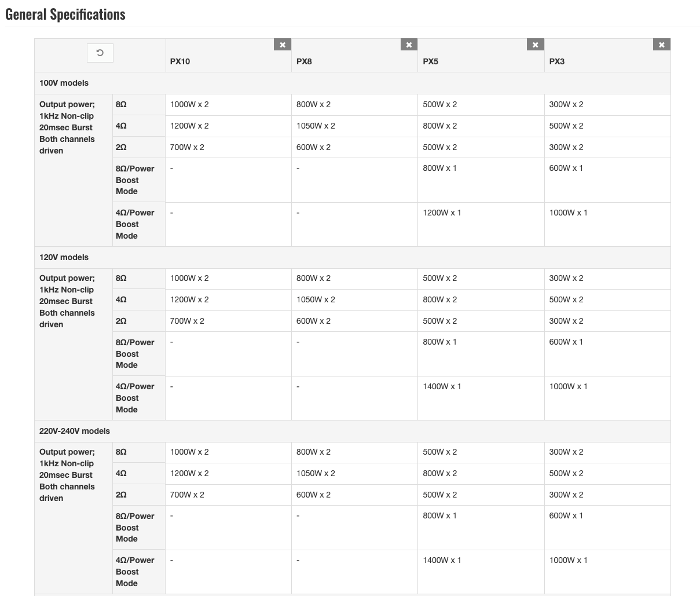Delete the PX3 column with its X
Screen dimensions: 700x596
click(x=661, y=45)
